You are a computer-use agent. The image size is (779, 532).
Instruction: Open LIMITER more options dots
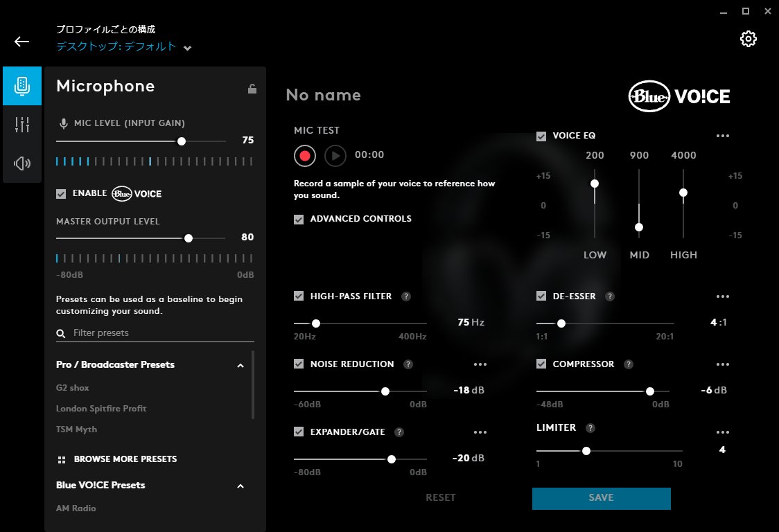click(723, 432)
